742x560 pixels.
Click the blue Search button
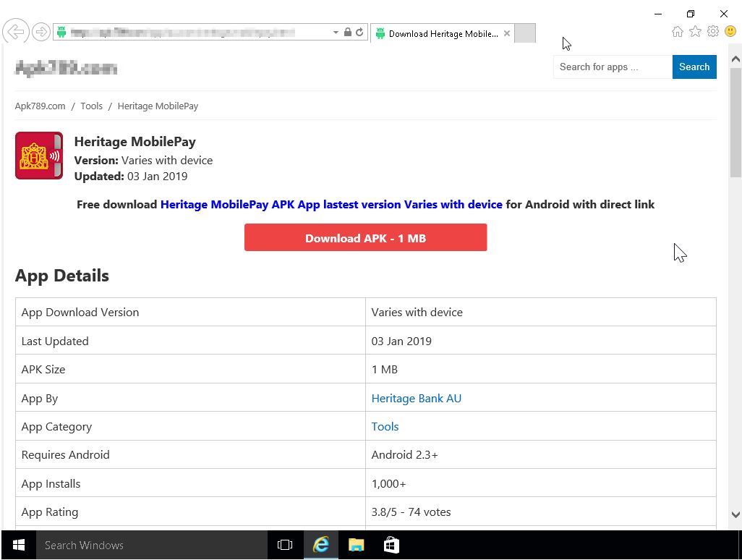pyautogui.click(x=694, y=67)
